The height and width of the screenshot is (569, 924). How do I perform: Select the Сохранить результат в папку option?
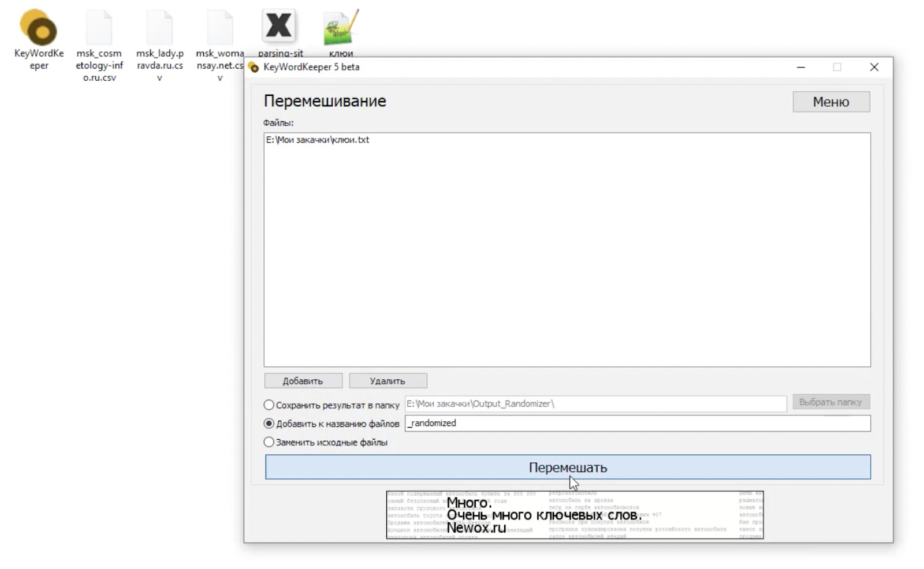pos(331,405)
